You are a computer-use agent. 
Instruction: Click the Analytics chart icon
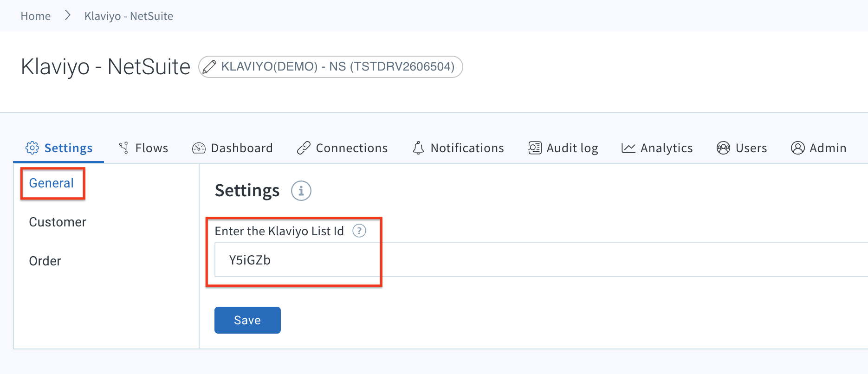[628, 148]
